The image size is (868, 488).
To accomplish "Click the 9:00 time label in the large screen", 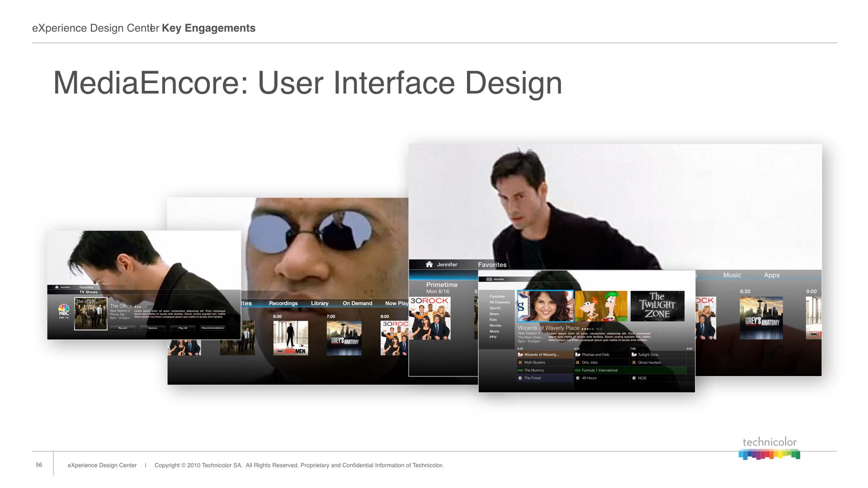I will click(811, 291).
